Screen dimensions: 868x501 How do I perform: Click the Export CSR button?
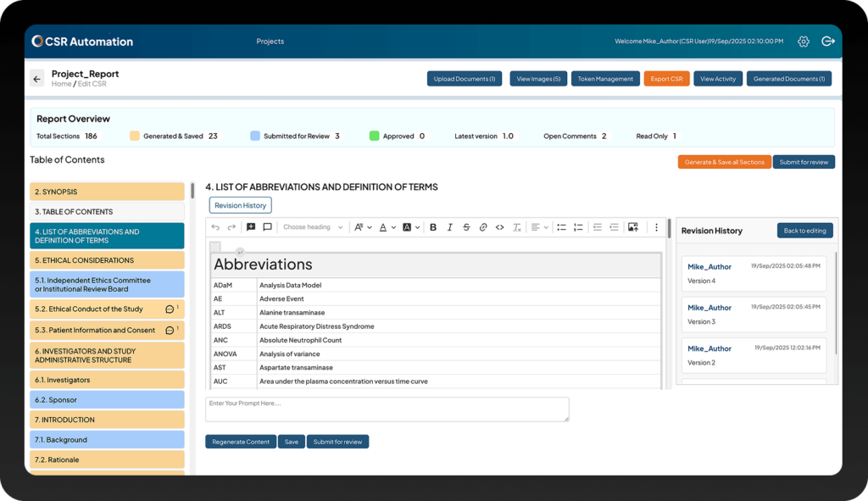click(x=666, y=79)
